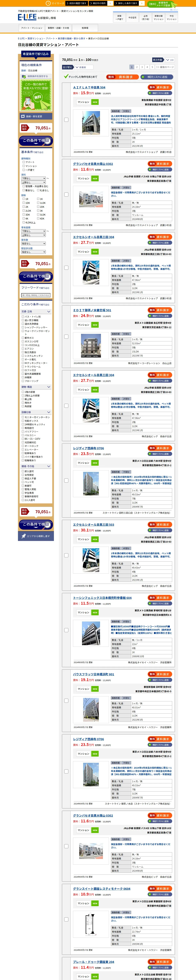Switch to 事務所・店舗・その他 tab

(58, 28)
